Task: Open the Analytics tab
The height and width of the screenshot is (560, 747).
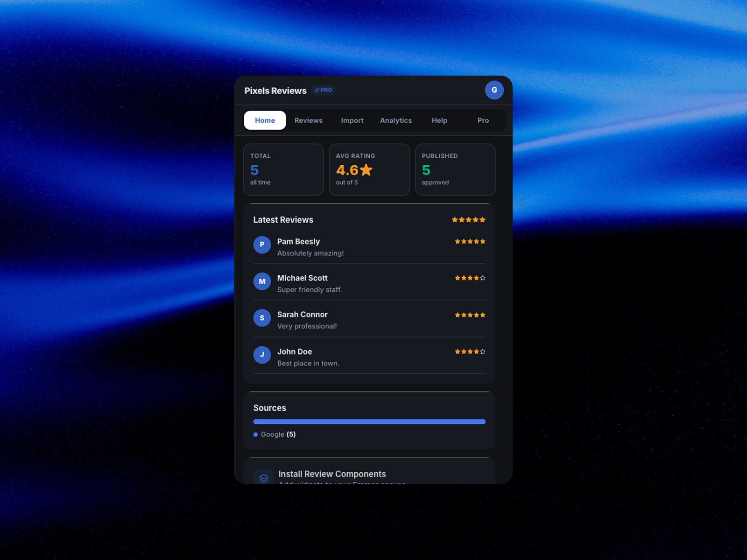Action: pyautogui.click(x=396, y=120)
